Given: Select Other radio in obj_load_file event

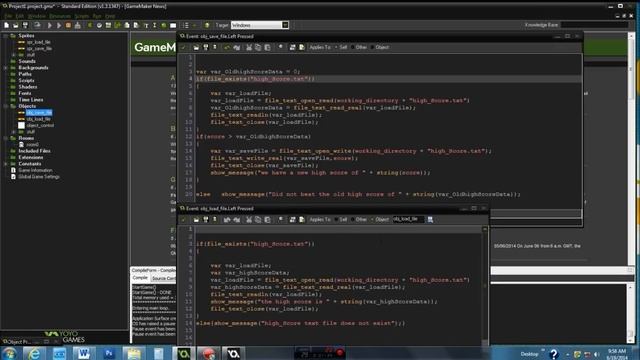Looking at the screenshot, I should click(359, 220).
